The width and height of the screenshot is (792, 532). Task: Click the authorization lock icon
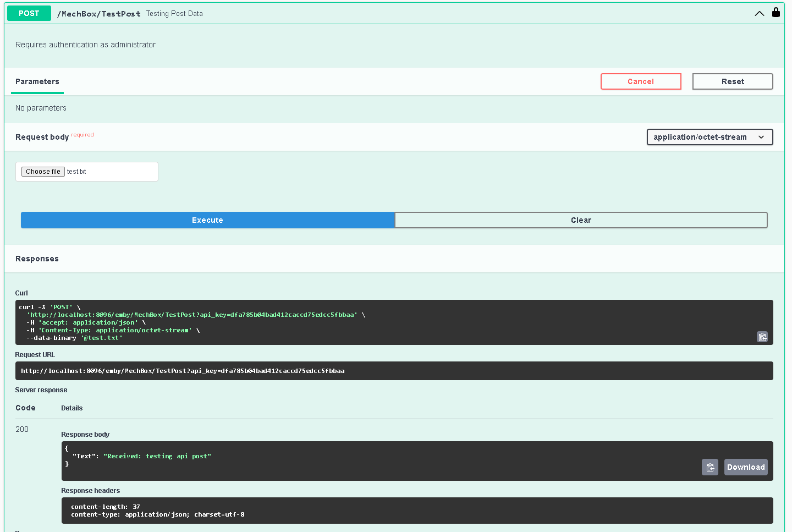[x=776, y=13]
